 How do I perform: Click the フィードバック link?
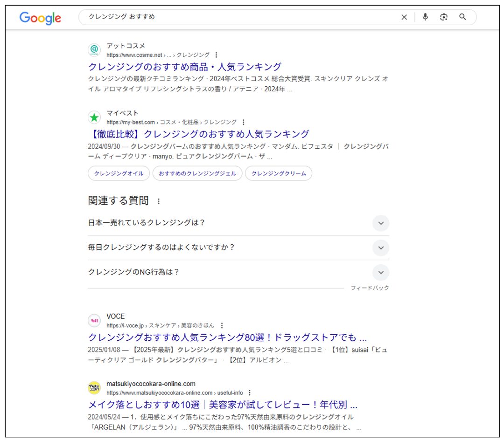[370, 288]
